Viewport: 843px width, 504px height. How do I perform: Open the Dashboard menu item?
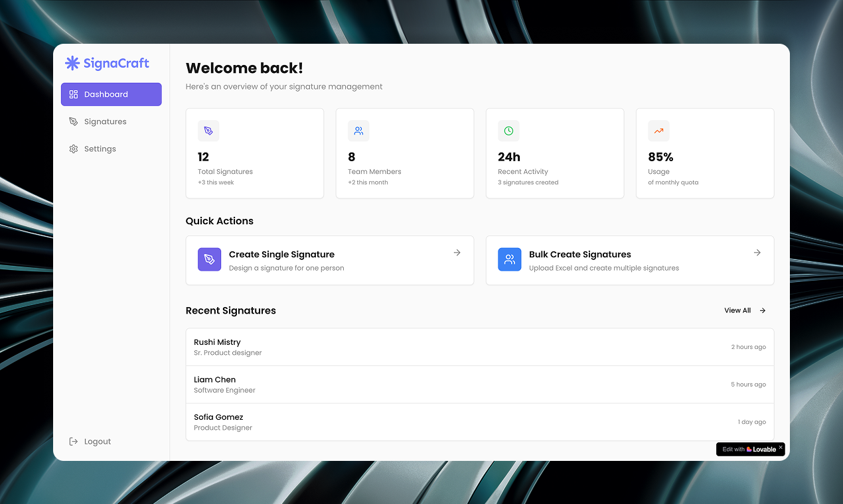pyautogui.click(x=111, y=94)
